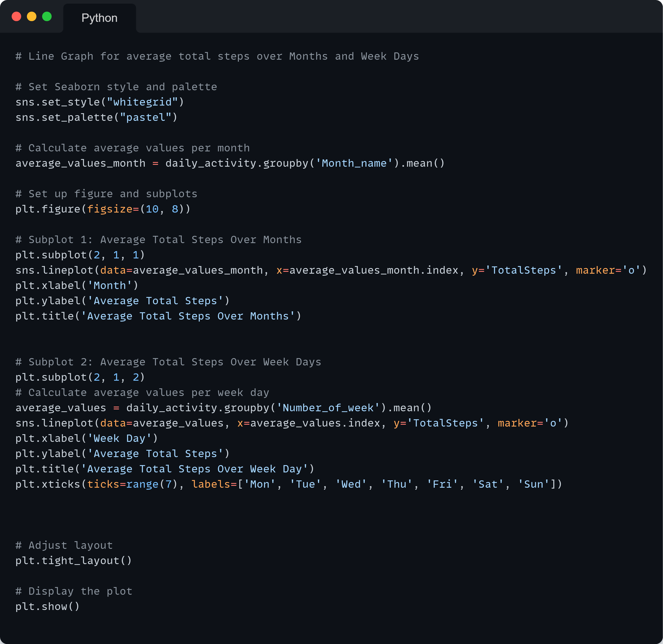Click the green maximize window dot
This screenshot has width=663, height=644.
click(x=47, y=17)
